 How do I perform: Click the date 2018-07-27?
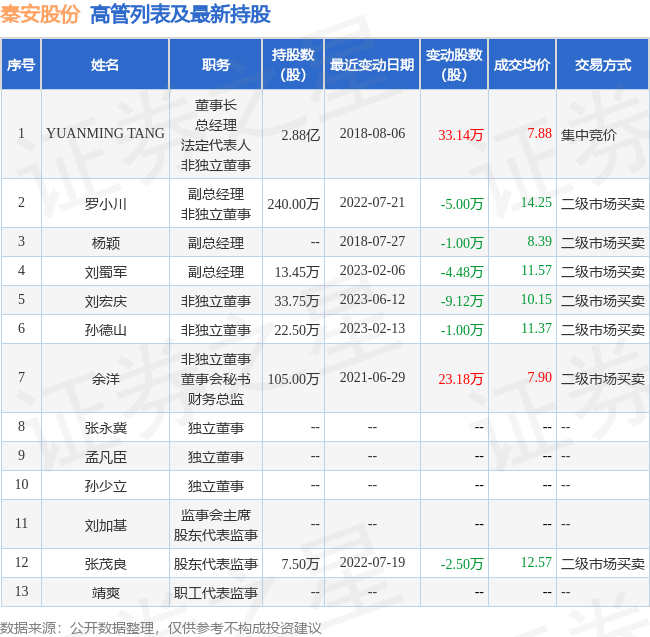tap(372, 241)
